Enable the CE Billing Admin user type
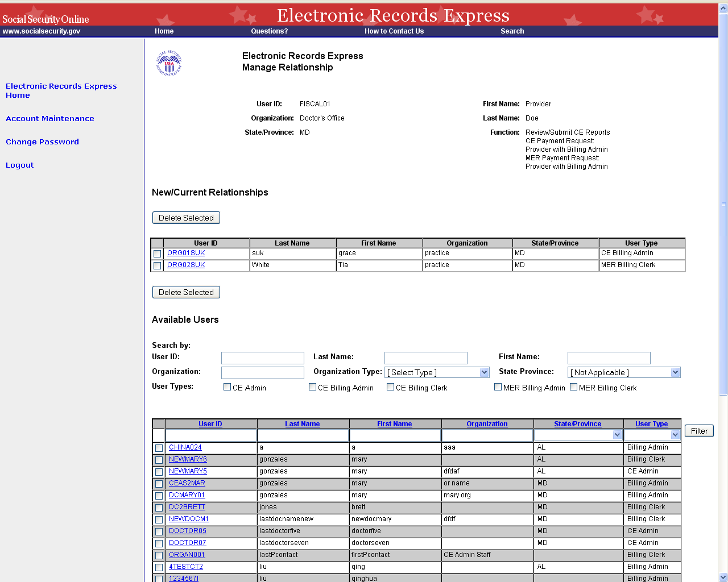 [312, 387]
